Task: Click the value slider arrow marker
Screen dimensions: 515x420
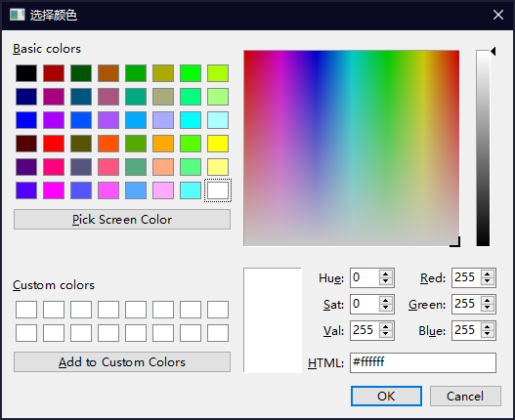Action: point(493,51)
